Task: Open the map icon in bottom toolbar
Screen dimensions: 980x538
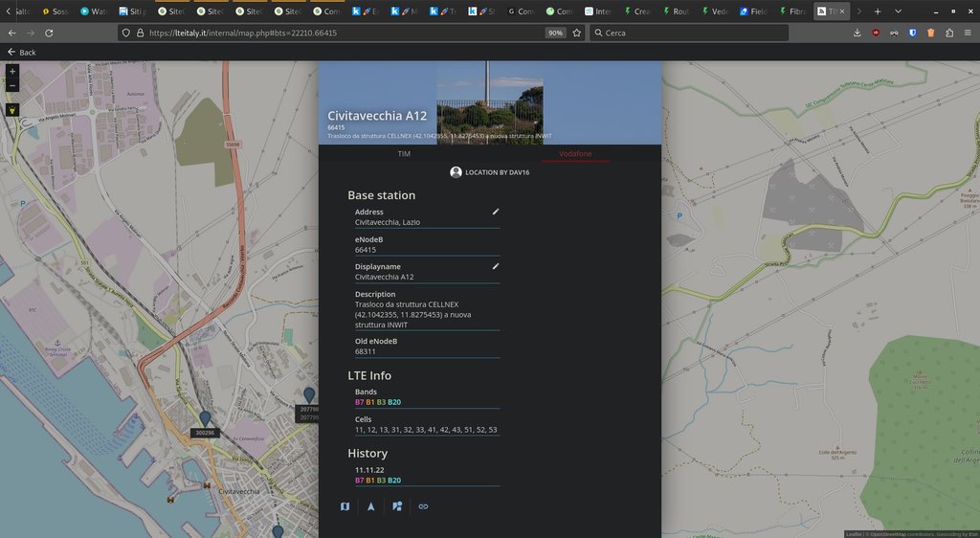Action: click(x=345, y=506)
